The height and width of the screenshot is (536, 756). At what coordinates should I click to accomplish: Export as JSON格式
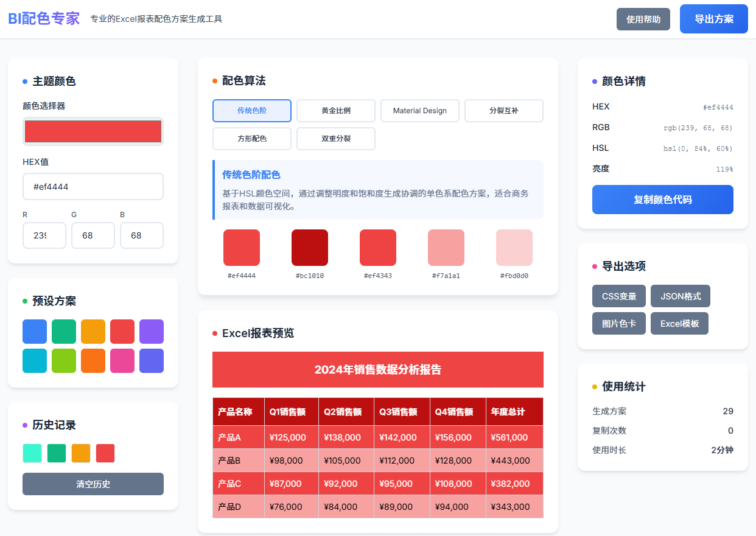pos(680,296)
